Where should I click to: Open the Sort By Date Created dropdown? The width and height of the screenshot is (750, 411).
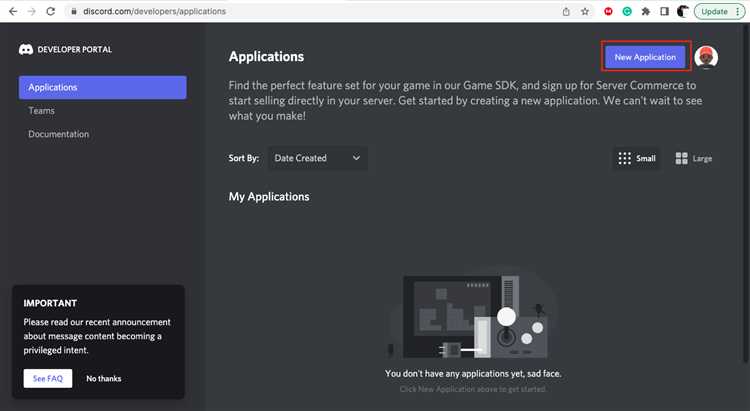click(318, 158)
